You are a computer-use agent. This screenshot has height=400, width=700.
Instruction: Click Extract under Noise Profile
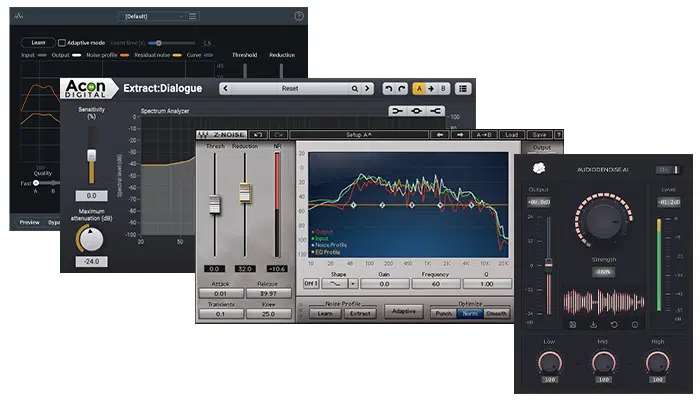pyautogui.click(x=360, y=313)
